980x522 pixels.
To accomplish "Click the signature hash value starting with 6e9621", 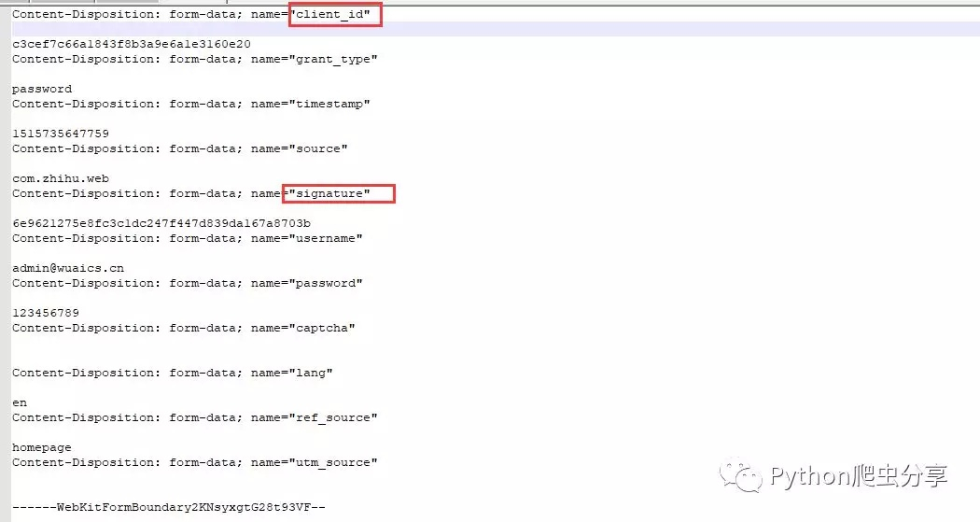I will 161,224.
